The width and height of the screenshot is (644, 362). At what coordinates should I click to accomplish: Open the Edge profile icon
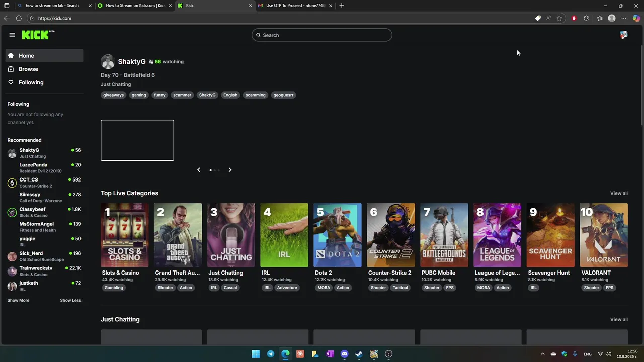(612, 18)
